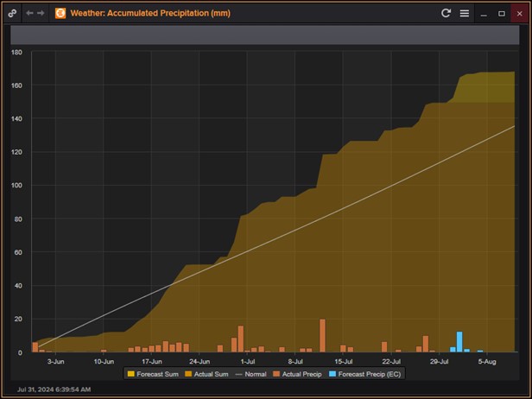Navigate forward with the right arrow

(x=41, y=13)
